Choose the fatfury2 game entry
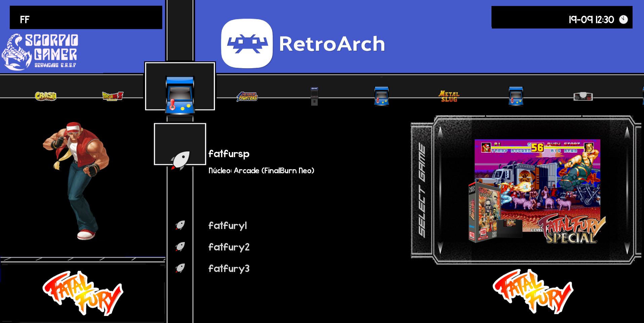644x323 pixels. tap(229, 247)
